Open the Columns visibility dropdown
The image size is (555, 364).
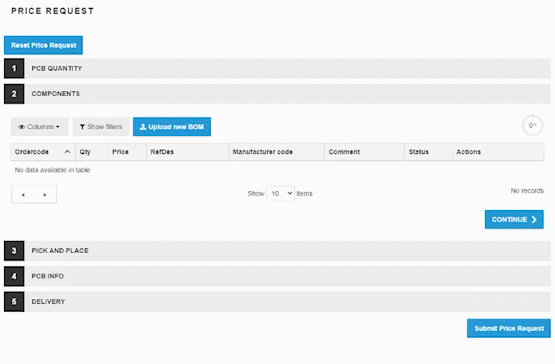pos(40,127)
